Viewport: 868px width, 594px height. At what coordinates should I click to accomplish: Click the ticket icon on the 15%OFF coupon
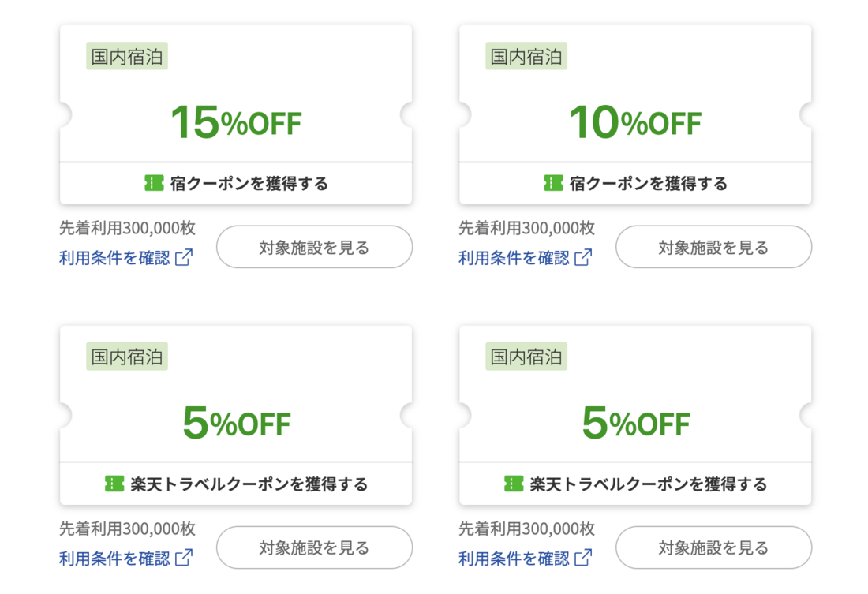(x=154, y=183)
